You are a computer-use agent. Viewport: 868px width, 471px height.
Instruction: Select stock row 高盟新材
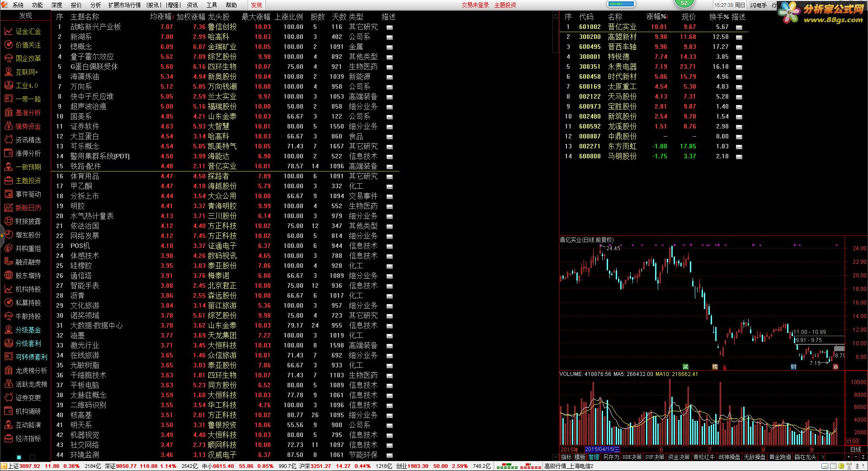(x=654, y=37)
